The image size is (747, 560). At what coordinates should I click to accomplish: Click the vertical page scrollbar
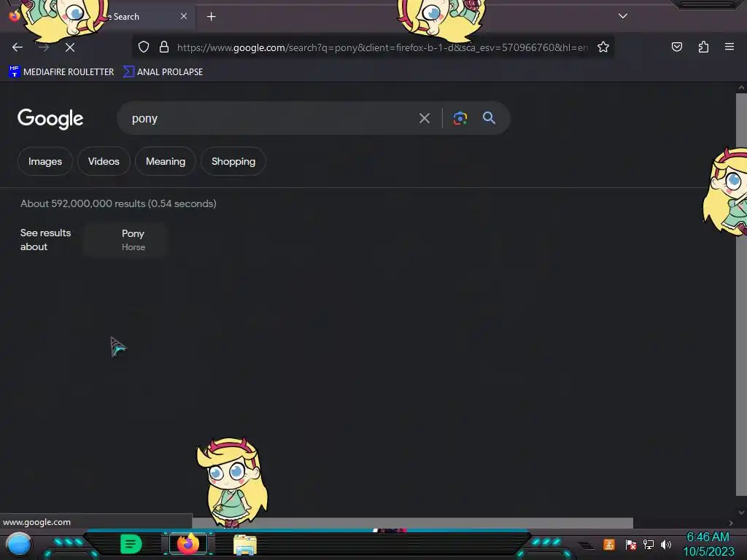point(741,295)
